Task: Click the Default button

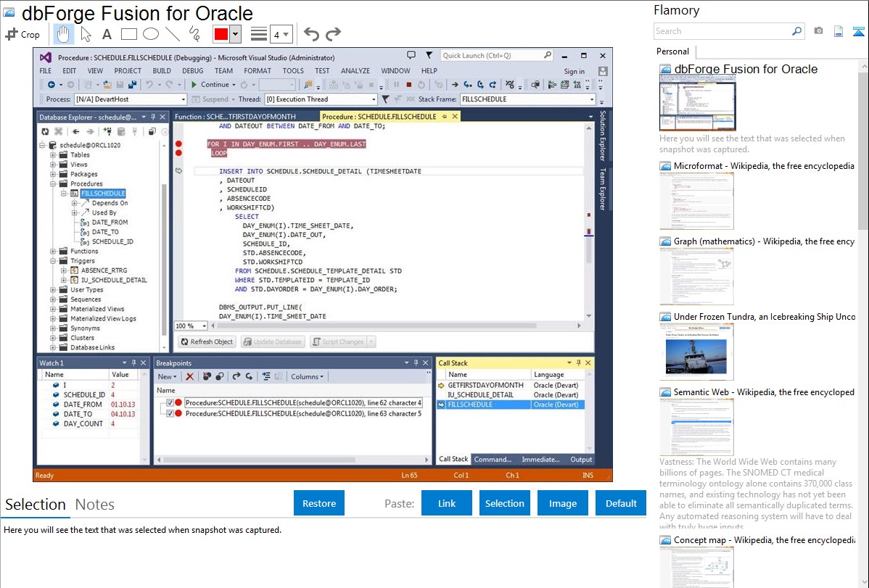Action: (x=621, y=503)
